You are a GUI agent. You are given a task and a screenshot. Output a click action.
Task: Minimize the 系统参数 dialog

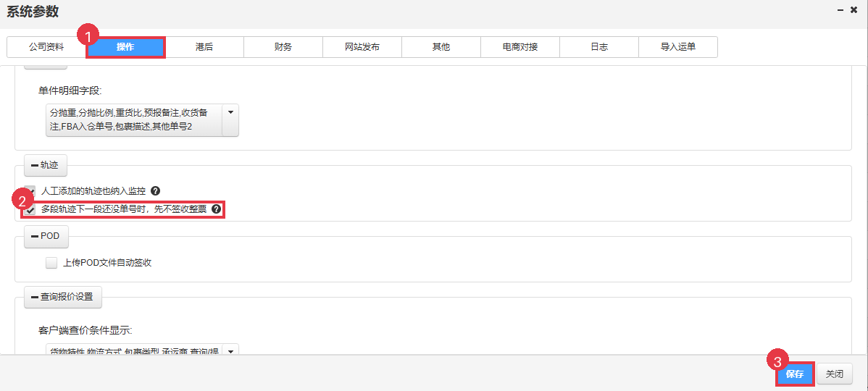pyautogui.click(x=840, y=10)
